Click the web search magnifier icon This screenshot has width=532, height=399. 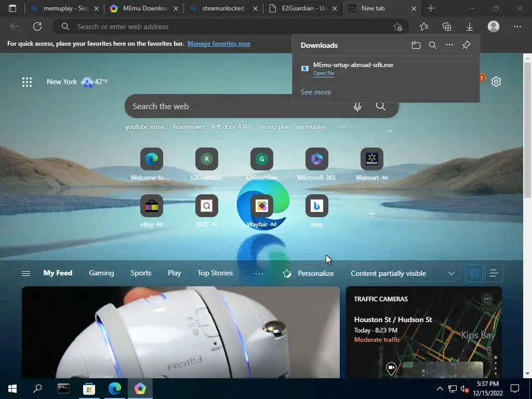tap(381, 106)
